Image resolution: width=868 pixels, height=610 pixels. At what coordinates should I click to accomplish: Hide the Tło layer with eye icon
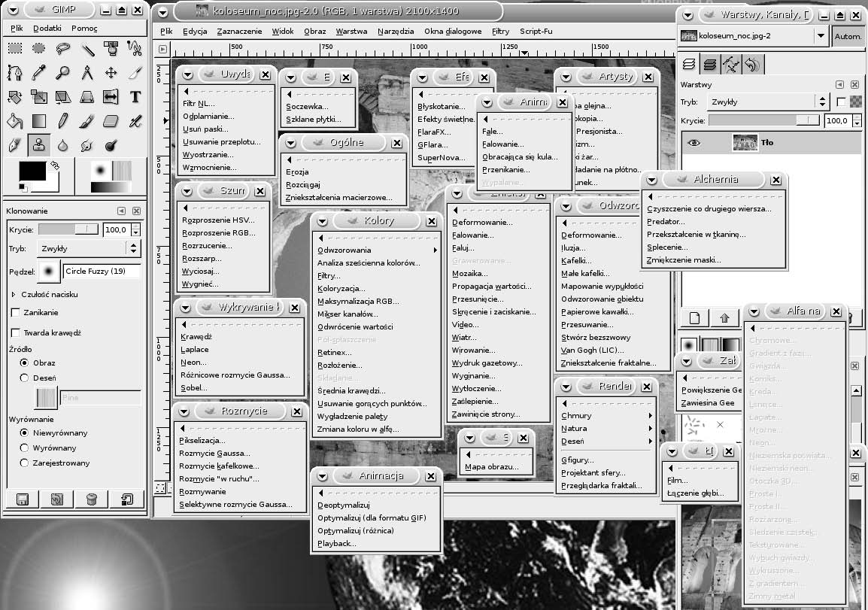(x=693, y=143)
